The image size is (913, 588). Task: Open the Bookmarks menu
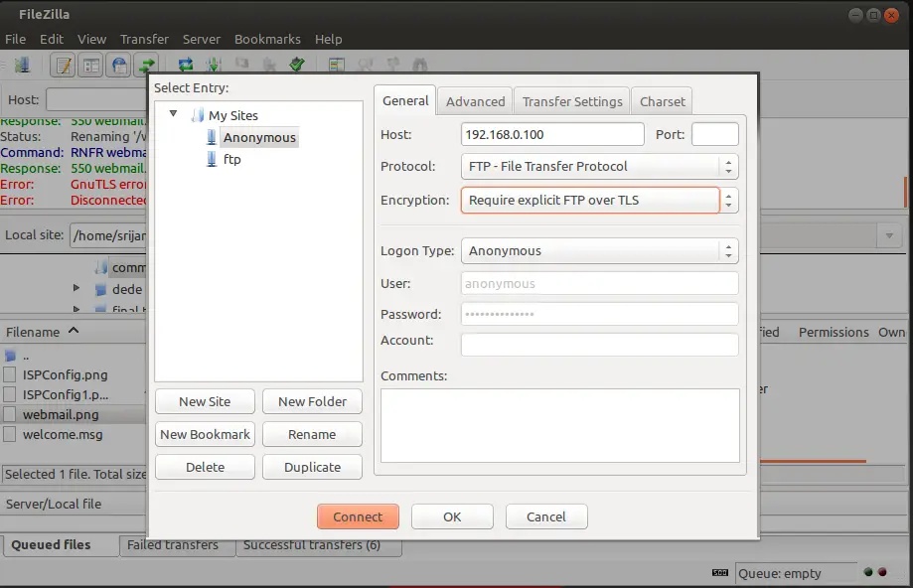click(267, 39)
